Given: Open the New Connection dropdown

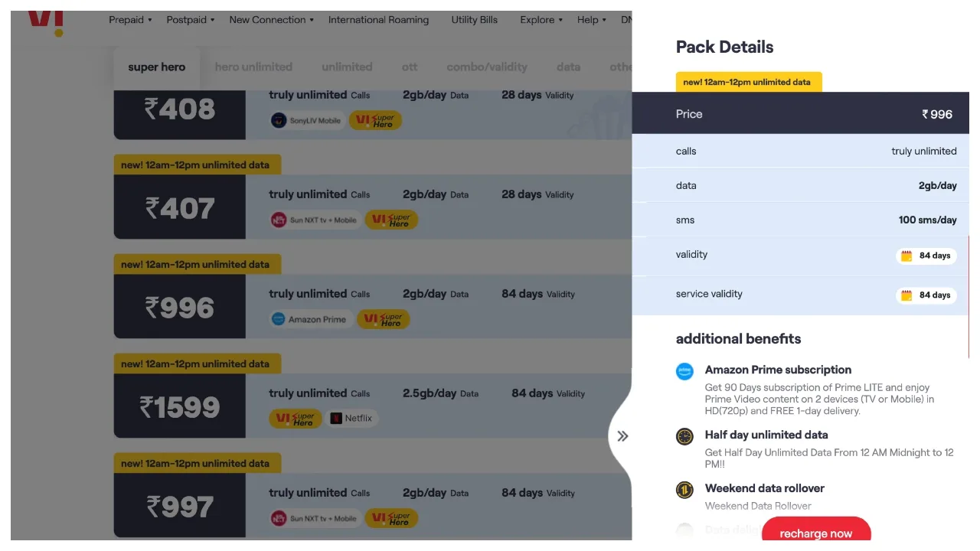Looking at the screenshot, I should click(271, 20).
